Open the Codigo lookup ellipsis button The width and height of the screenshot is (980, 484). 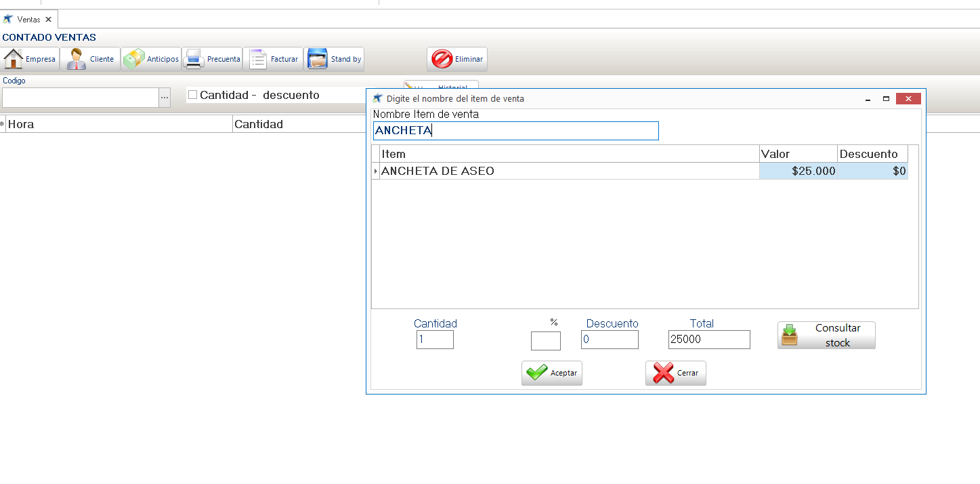click(x=165, y=98)
